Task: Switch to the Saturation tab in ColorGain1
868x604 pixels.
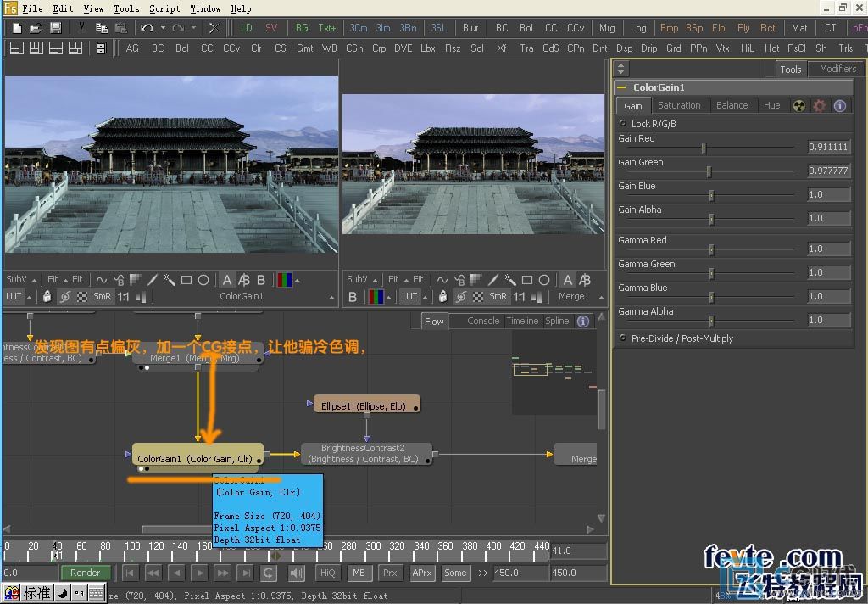Action: tap(679, 105)
